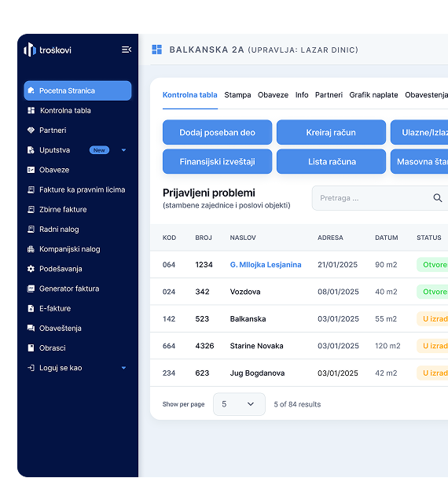The width and height of the screenshot is (448, 500).
Task: Open Podešavanja via its gear icon
Action: tap(31, 269)
